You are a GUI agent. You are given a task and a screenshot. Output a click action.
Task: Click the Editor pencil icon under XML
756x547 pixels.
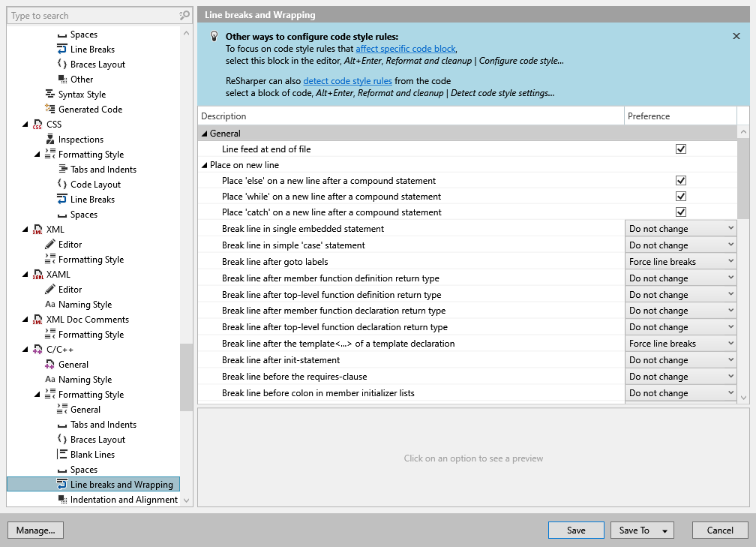pyautogui.click(x=51, y=244)
